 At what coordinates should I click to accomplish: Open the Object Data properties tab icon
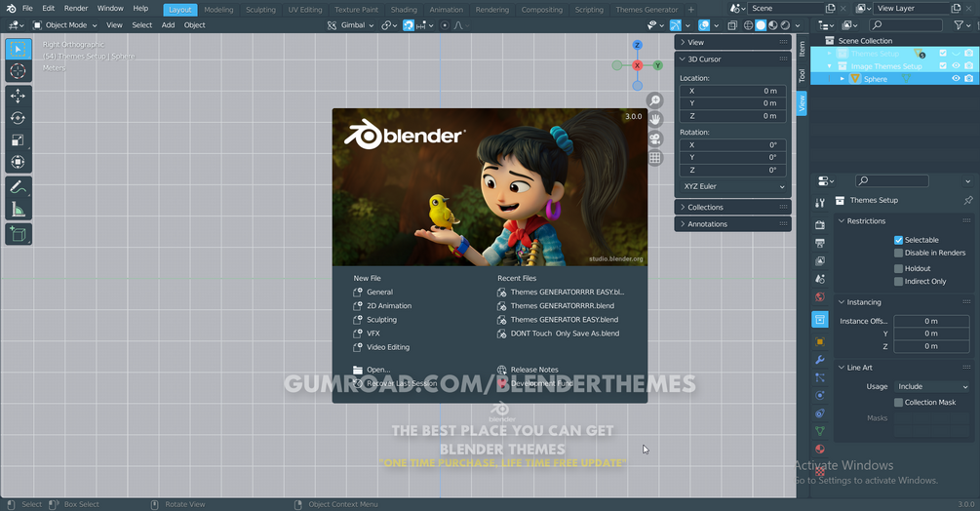pos(820,431)
